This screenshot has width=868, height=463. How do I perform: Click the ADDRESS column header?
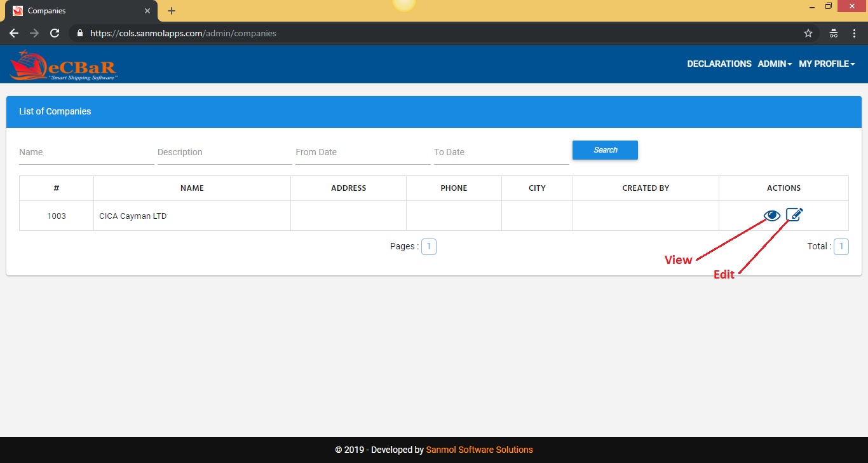tap(348, 188)
